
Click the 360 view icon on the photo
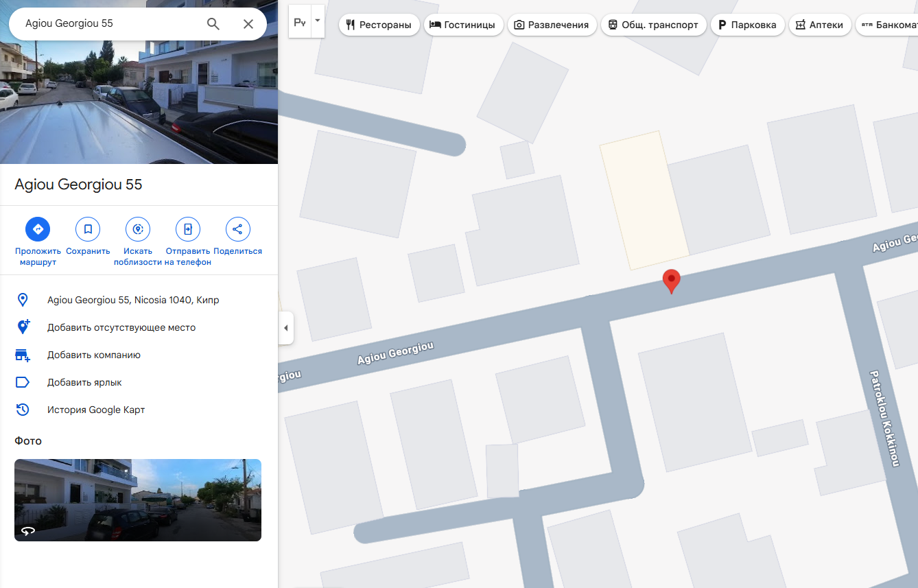pos(28,531)
